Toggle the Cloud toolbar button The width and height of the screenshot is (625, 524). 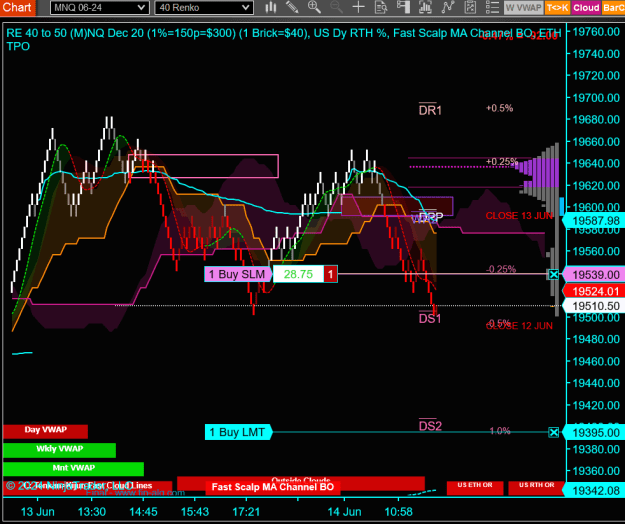pos(586,8)
